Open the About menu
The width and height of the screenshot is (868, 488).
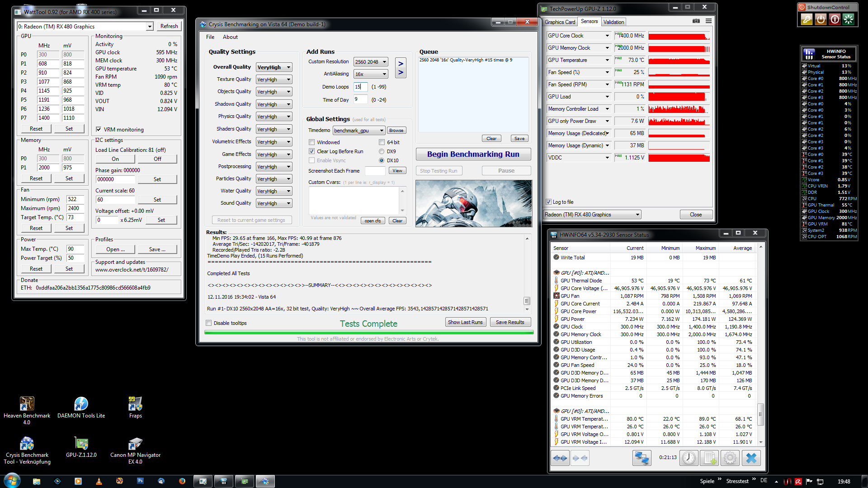pyautogui.click(x=230, y=37)
